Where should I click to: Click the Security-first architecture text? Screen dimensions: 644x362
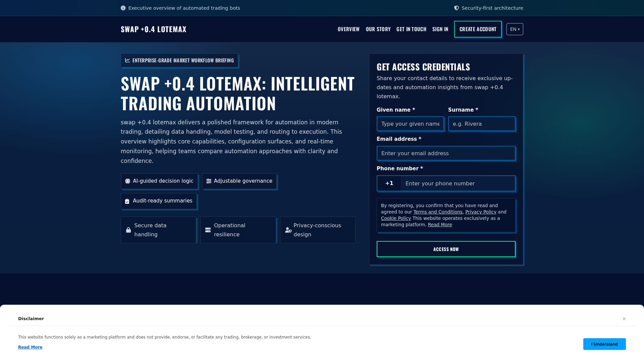tap(492, 8)
